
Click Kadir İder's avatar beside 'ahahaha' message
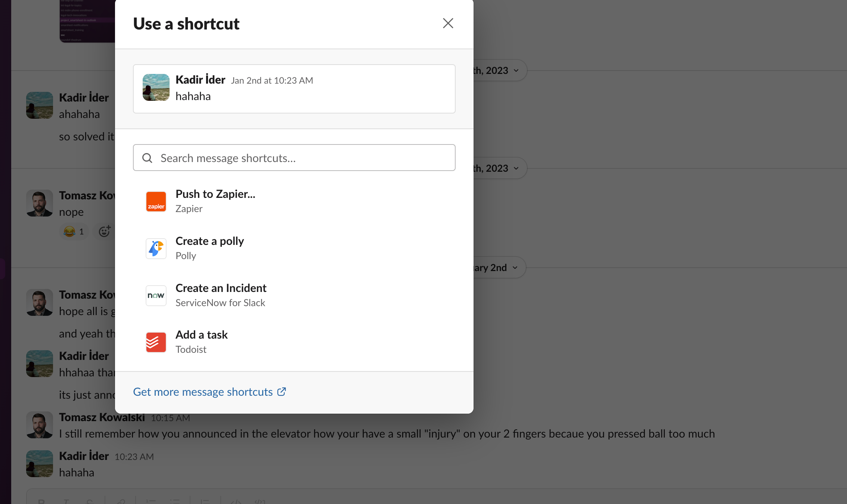point(40,105)
